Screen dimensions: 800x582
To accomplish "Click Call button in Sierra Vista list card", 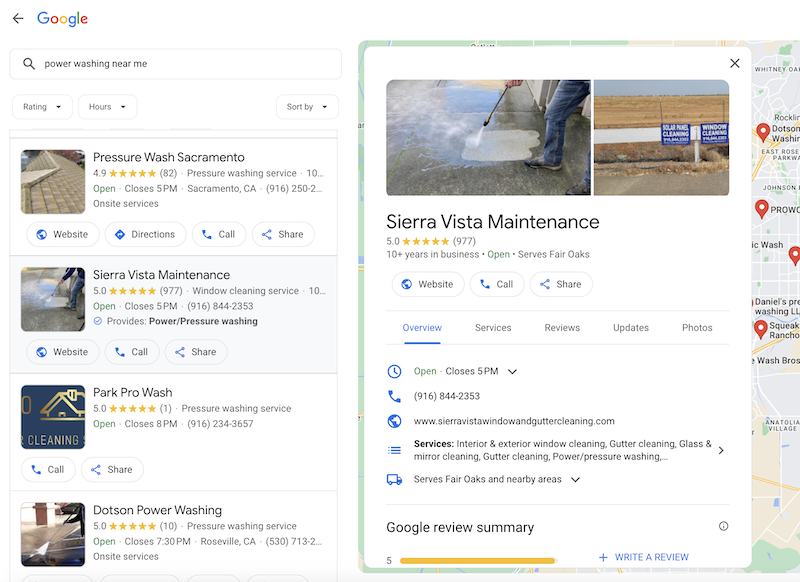I will (132, 352).
